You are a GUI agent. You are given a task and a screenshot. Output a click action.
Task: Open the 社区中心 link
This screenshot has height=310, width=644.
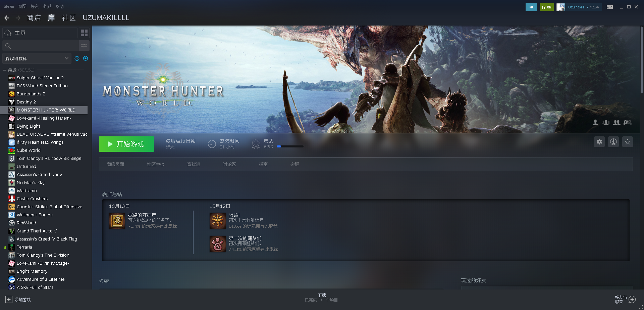(156, 164)
